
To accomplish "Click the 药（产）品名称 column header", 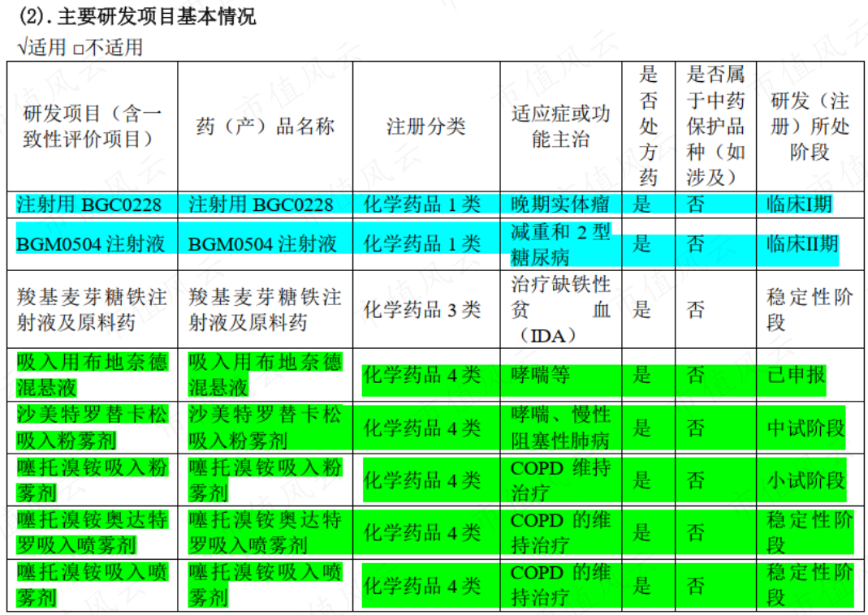I will pyautogui.click(x=265, y=127).
